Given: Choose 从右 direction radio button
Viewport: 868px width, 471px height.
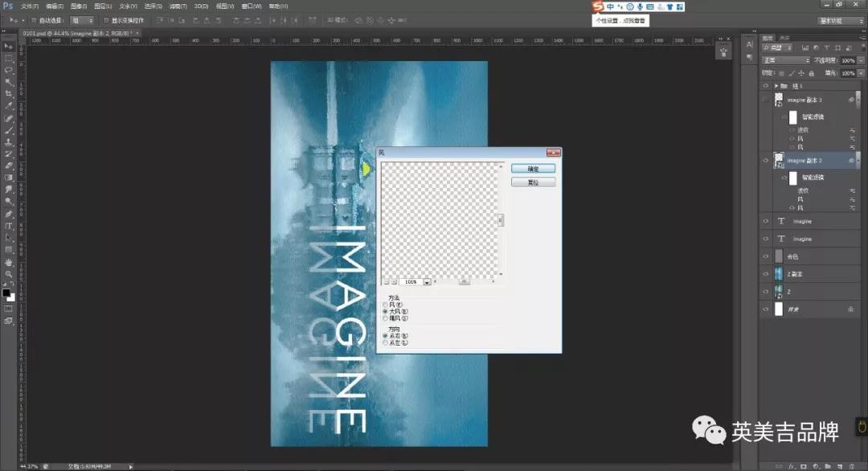Looking at the screenshot, I should pos(385,336).
